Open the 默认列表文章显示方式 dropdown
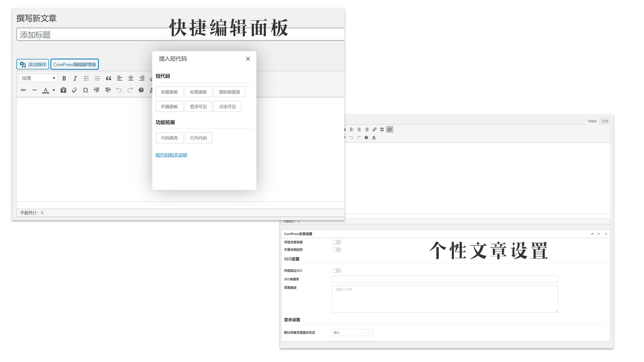Viewport: 644px width, 362px height. click(x=352, y=333)
